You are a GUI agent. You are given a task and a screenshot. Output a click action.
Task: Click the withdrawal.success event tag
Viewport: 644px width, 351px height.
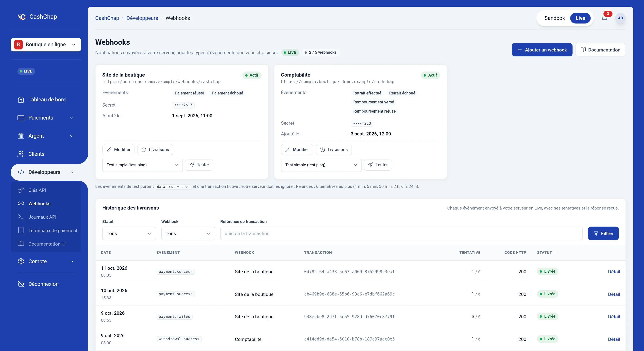(x=179, y=339)
